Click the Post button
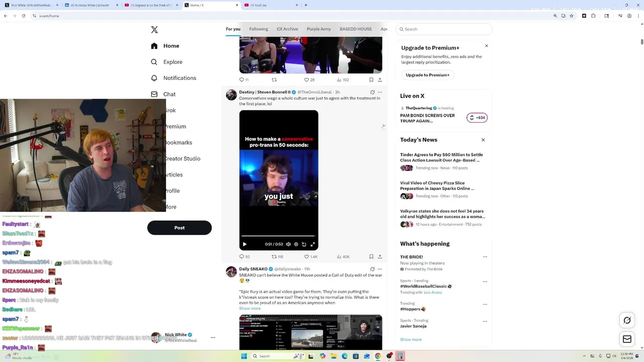This screenshot has width=644, height=362. point(180,228)
